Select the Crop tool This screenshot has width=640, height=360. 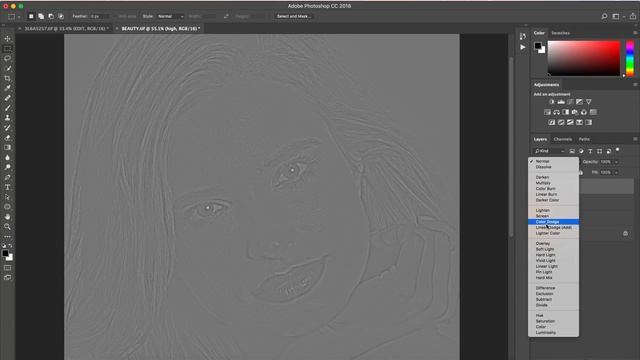tap(8, 78)
